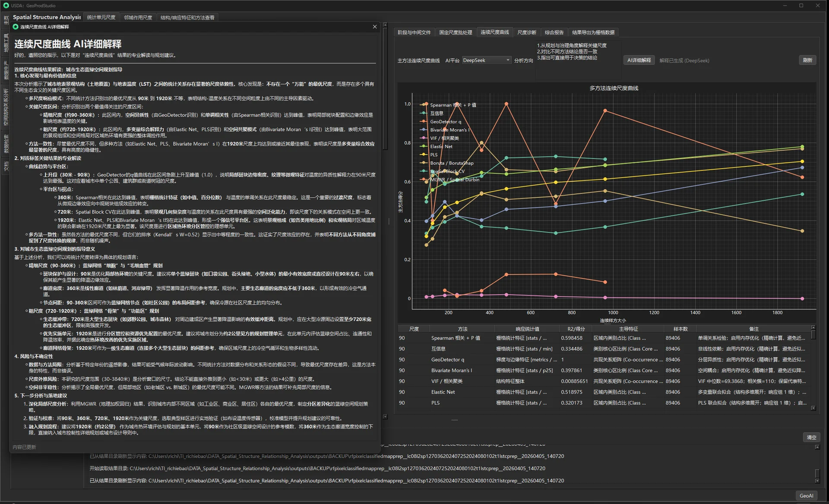This screenshot has width=829, height=504.
Task: Click the 多方法连续尺度曲线 chart title
Action: coord(614,88)
